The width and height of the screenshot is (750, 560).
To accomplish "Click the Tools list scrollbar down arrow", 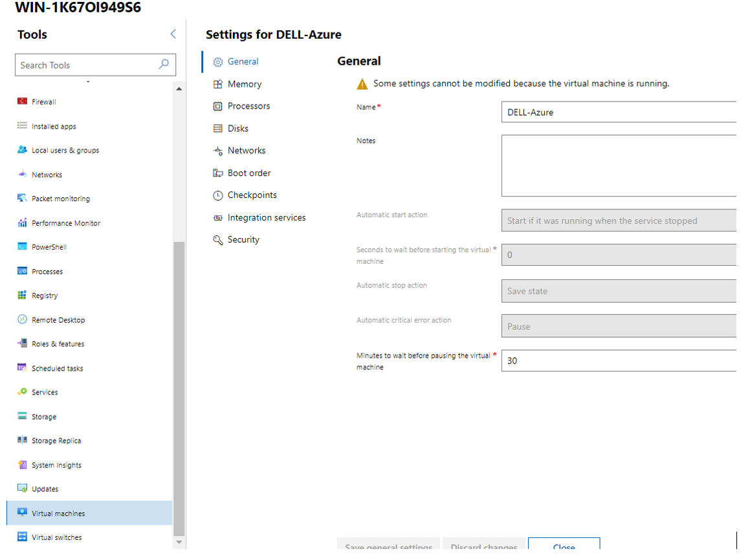I will [179, 543].
